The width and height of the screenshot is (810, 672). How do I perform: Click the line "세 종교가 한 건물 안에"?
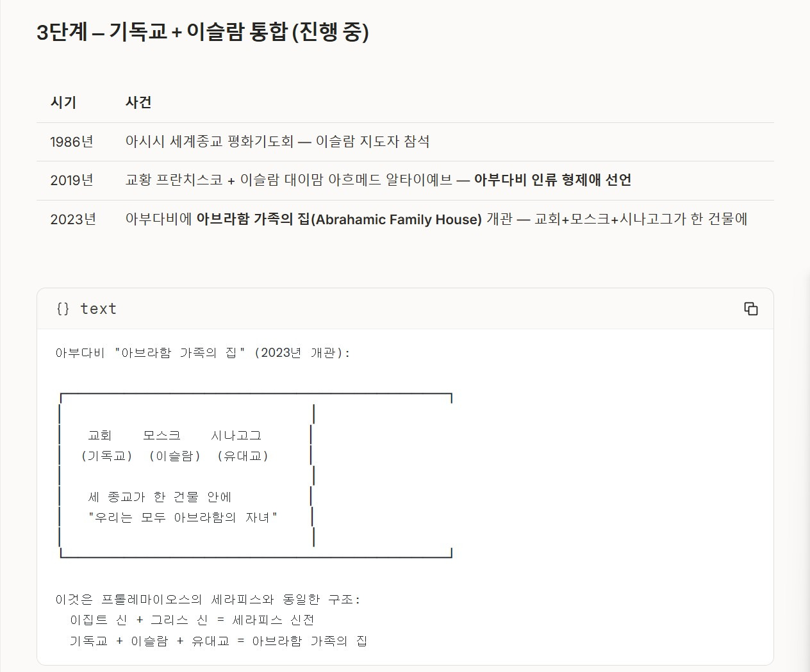tap(160, 497)
